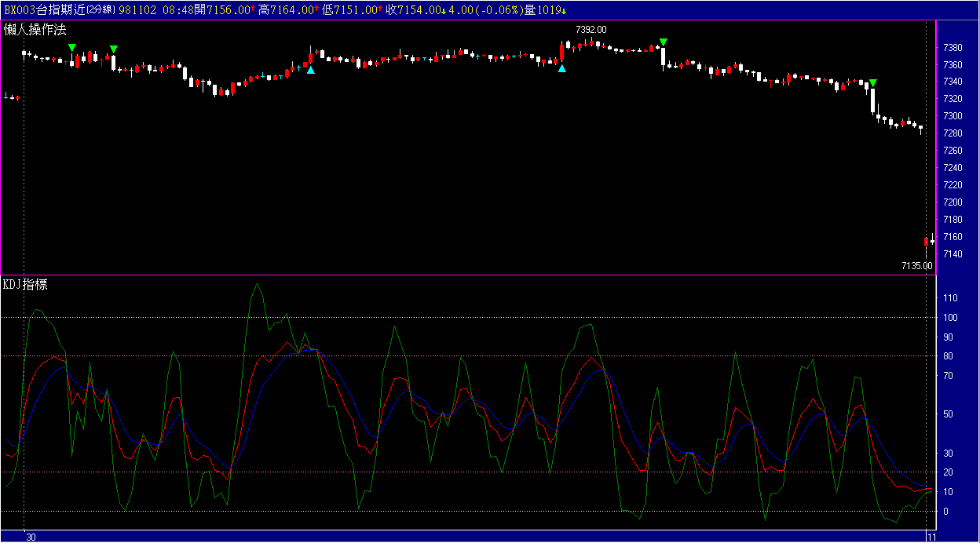Image resolution: width=980 pixels, height=543 pixels.
Task: Click the last green sell triangle before the plunge
Action: [x=872, y=82]
